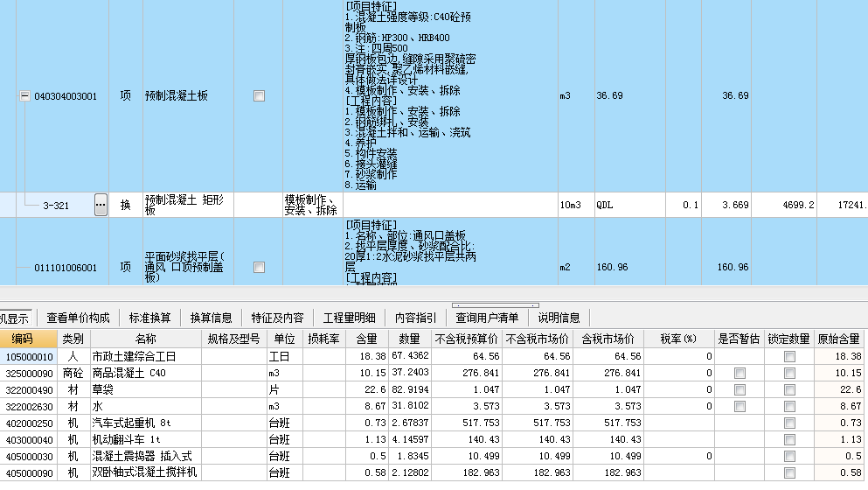Click the 原始含量 column header
The height and width of the screenshot is (490, 868).
pyautogui.click(x=839, y=339)
